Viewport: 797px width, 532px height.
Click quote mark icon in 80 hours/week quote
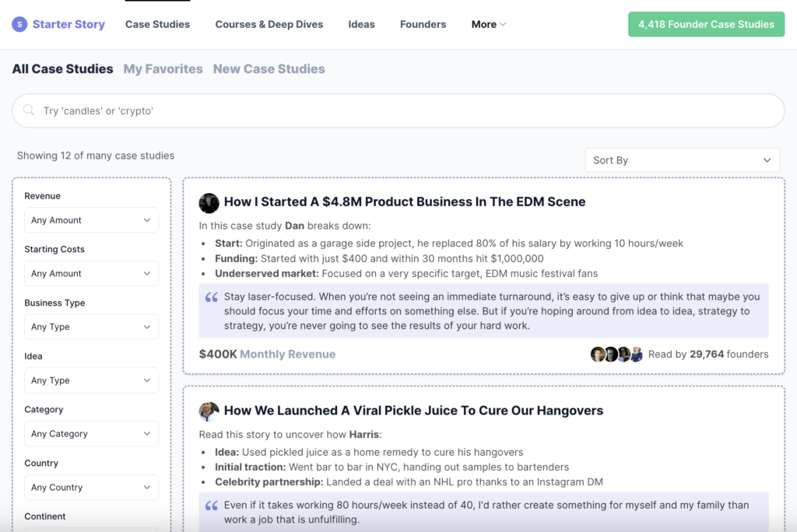[x=212, y=506]
